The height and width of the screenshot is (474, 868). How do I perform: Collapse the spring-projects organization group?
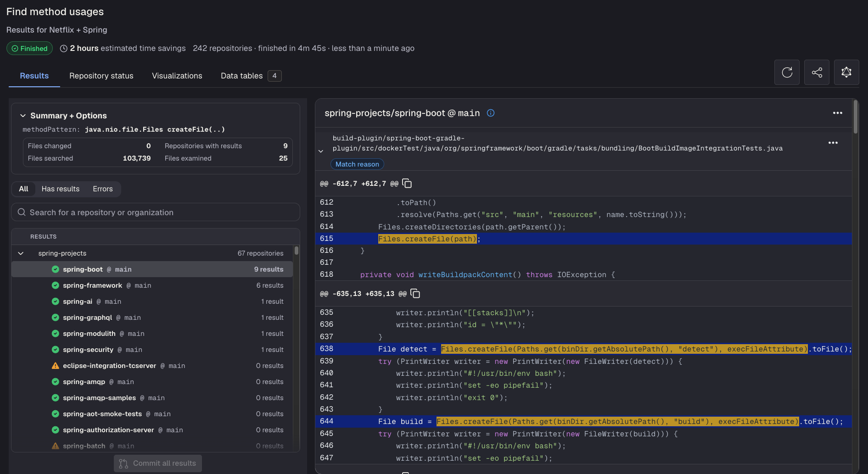(x=21, y=253)
